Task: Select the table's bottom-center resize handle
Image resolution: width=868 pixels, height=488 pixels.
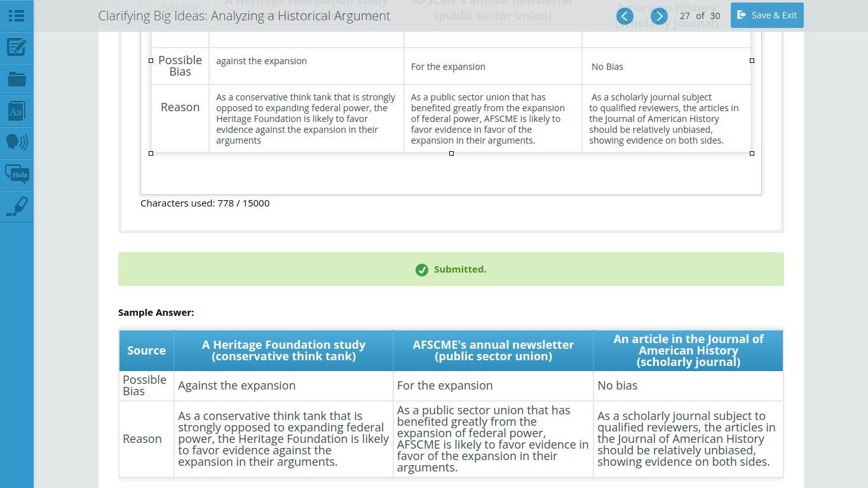Action: (x=451, y=153)
